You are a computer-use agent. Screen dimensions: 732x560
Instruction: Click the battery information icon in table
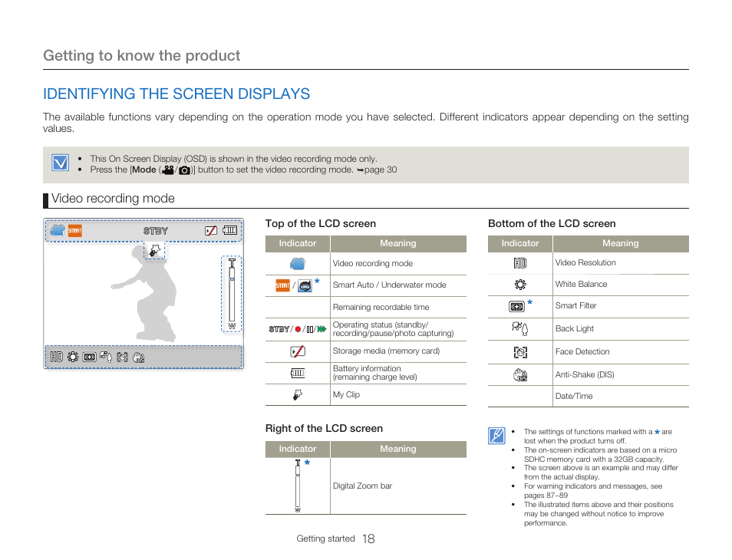click(298, 373)
